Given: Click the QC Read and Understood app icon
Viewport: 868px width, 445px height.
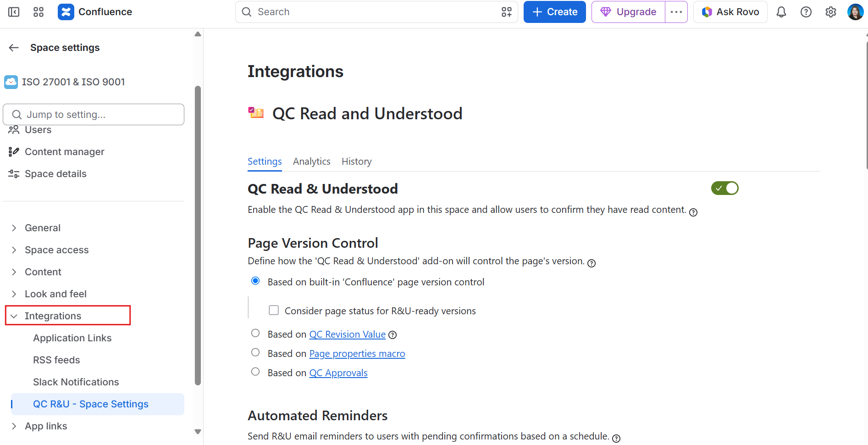Looking at the screenshot, I should pyautogui.click(x=256, y=112).
